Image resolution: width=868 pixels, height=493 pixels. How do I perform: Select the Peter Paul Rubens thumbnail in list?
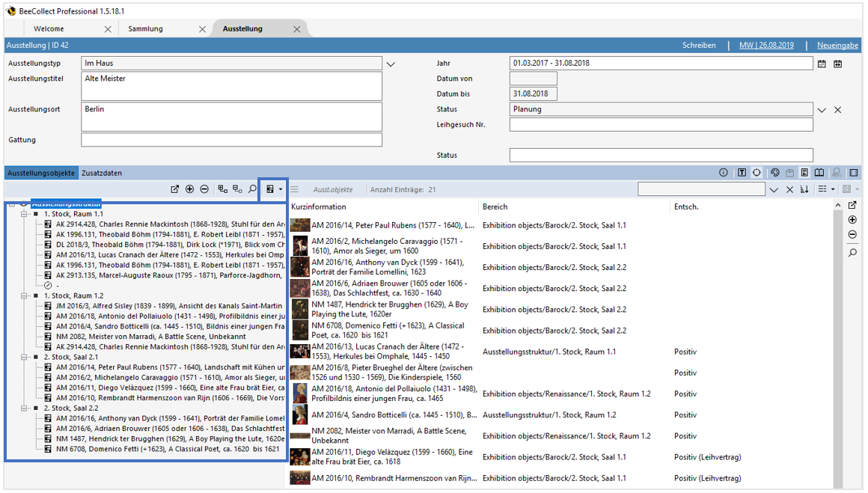(300, 225)
